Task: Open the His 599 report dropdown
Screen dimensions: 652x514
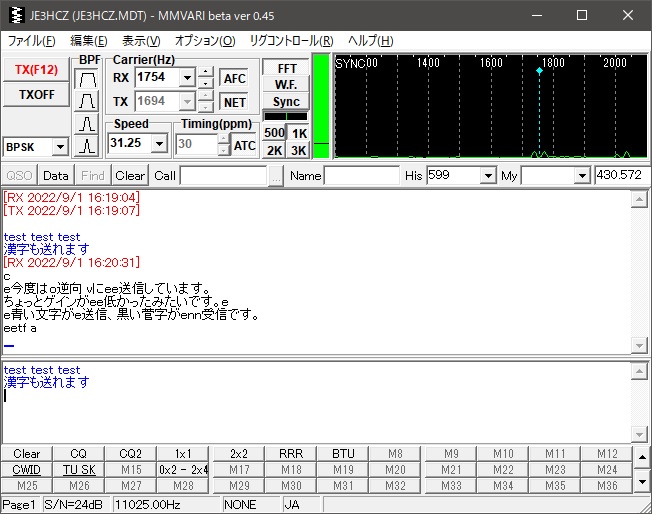Action: pos(488,176)
